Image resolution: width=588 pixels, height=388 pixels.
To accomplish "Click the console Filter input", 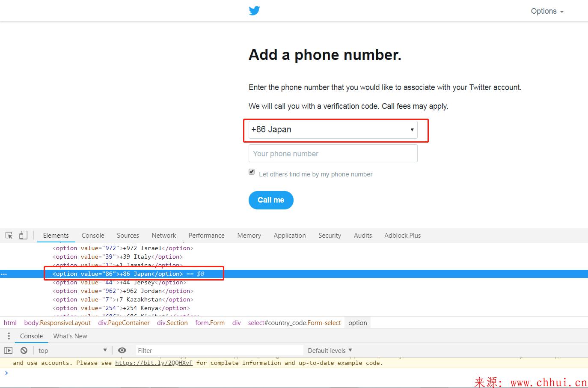I will [220, 350].
